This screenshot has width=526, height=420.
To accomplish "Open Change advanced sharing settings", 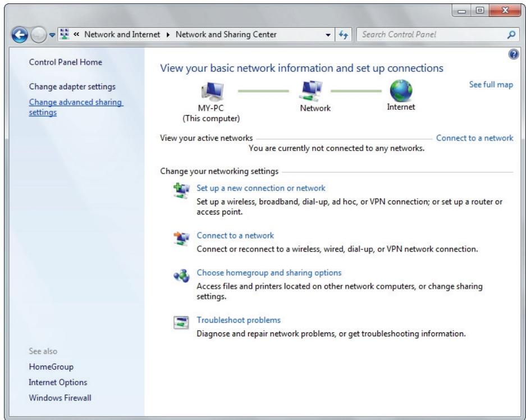I will pos(76,107).
